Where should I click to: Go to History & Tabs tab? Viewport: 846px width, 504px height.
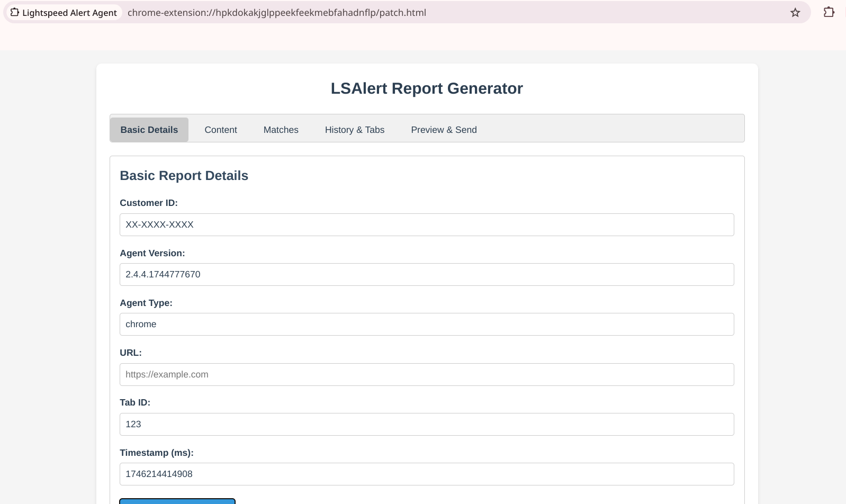point(355,130)
